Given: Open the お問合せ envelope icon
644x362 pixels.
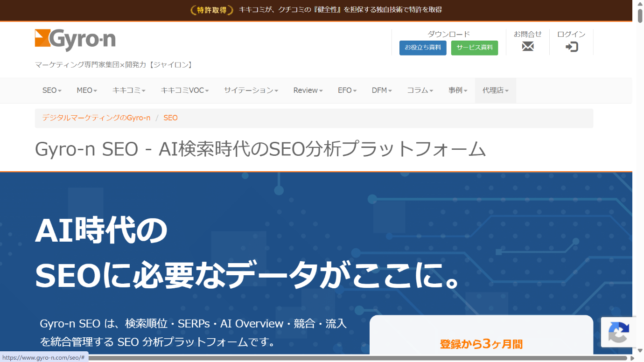Looking at the screenshot, I should pos(528,47).
